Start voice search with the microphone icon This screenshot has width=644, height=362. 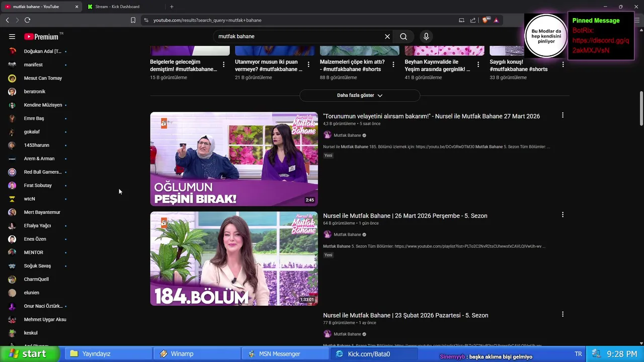[426, 36]
